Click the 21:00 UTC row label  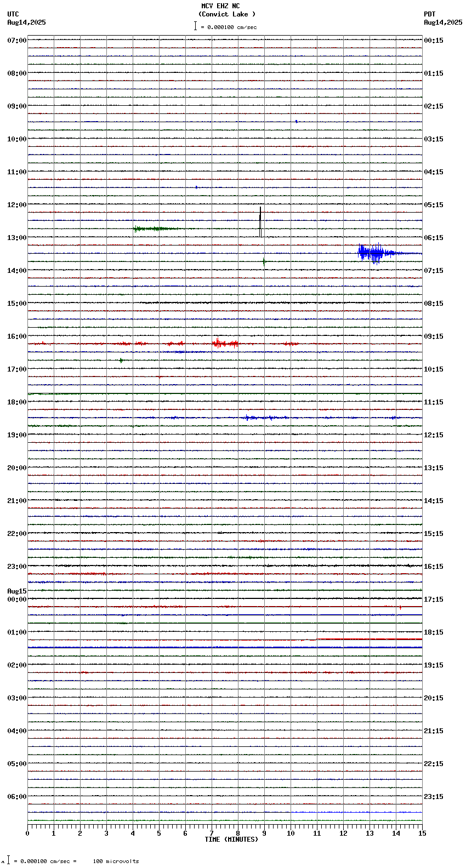pos(17,501)
